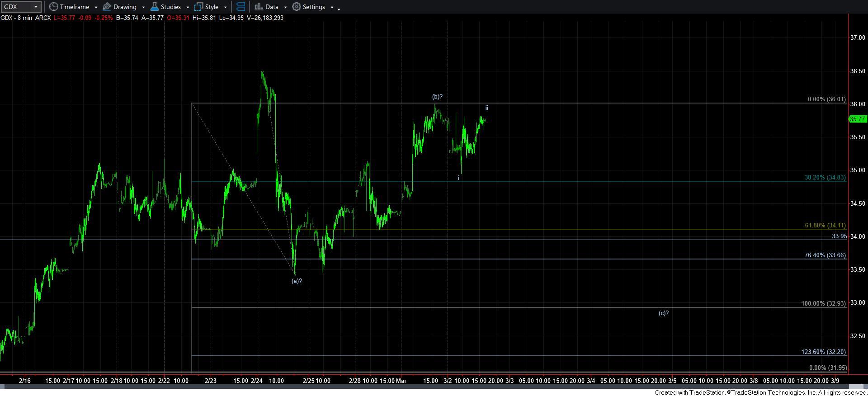The image size is (868, 396).
Task: Open the GDX symbol dropdown
Action: coord(36,7)
